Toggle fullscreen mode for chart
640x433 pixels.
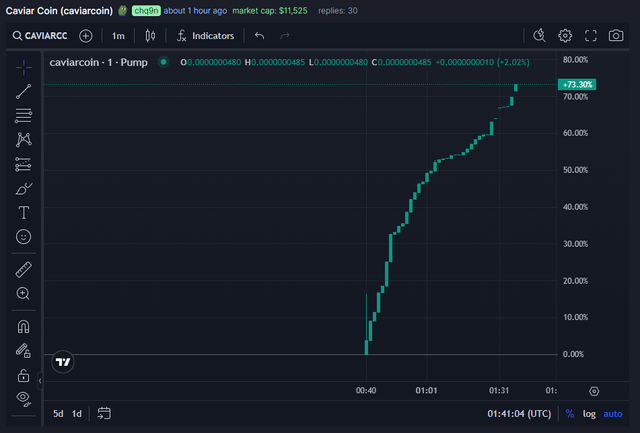click(x=590, y=36)
